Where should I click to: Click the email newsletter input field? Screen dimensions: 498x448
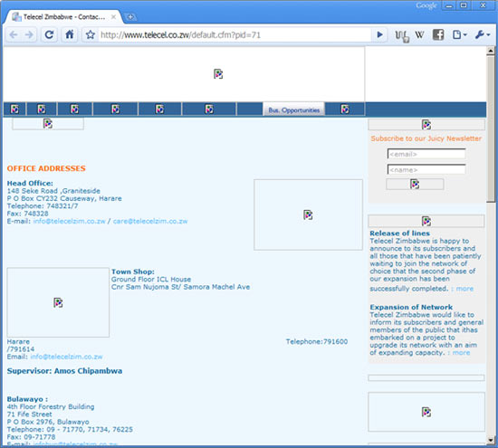point(426,154)
